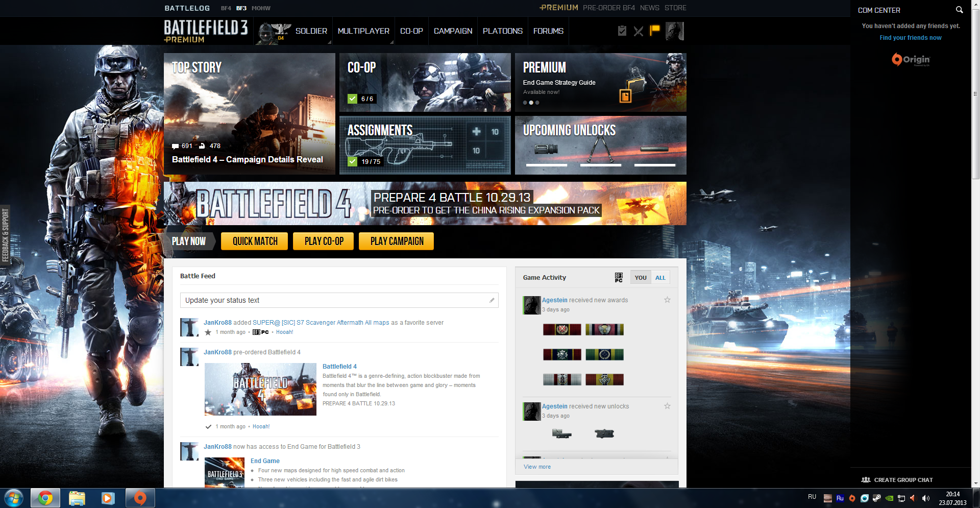Image resolution: width=980 pixels, height=508 pixels.
Task: Click the white speaker volume tray icon
Action: 925,498
